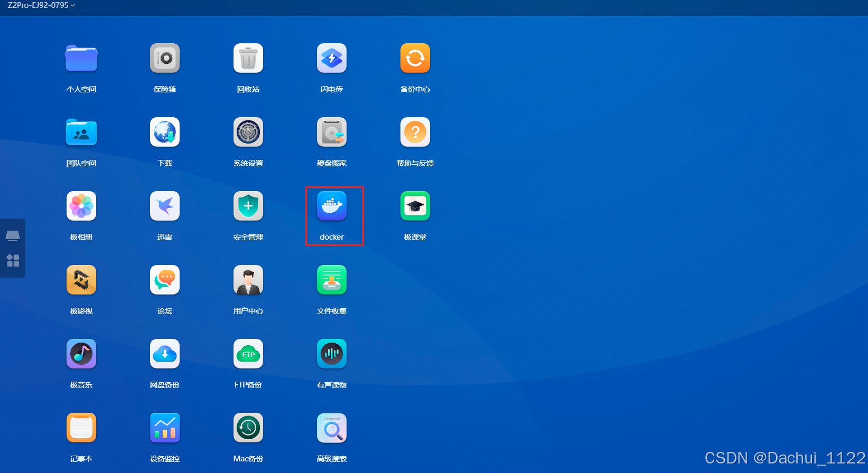
Task: Click the apps grid icon in left sidebar
Action: click(13, 260)
